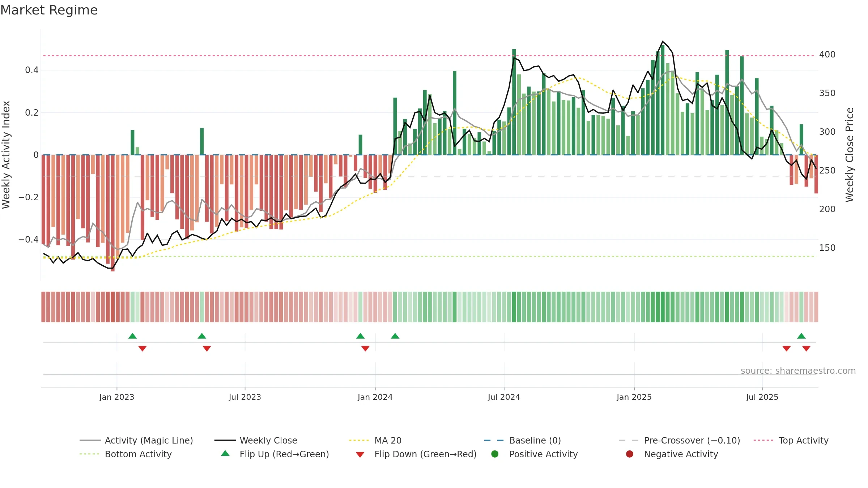
Task: Toggle the Weekly Close legend entry
Action: (256, 440)
